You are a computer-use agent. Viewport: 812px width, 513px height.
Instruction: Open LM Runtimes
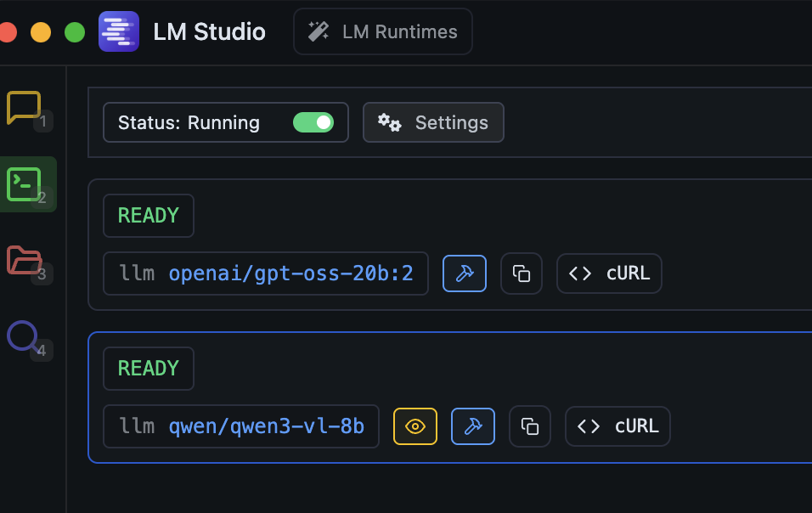point(383,31)
